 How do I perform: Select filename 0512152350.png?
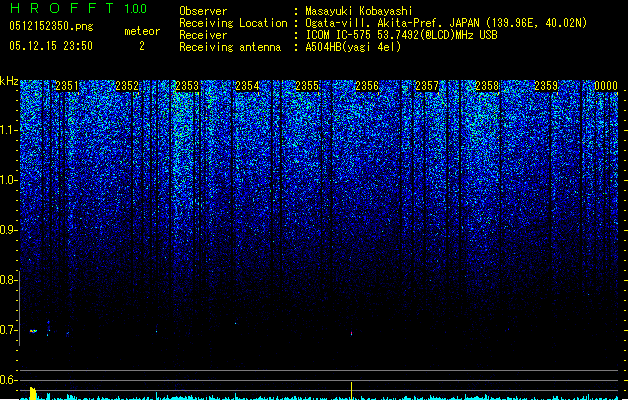(x=51, y=26)
